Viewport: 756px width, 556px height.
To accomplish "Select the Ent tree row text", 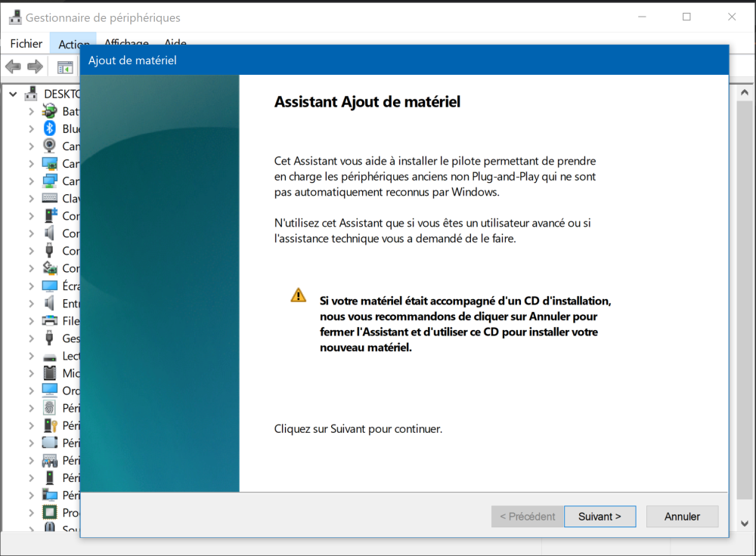I will click(71, 304).
